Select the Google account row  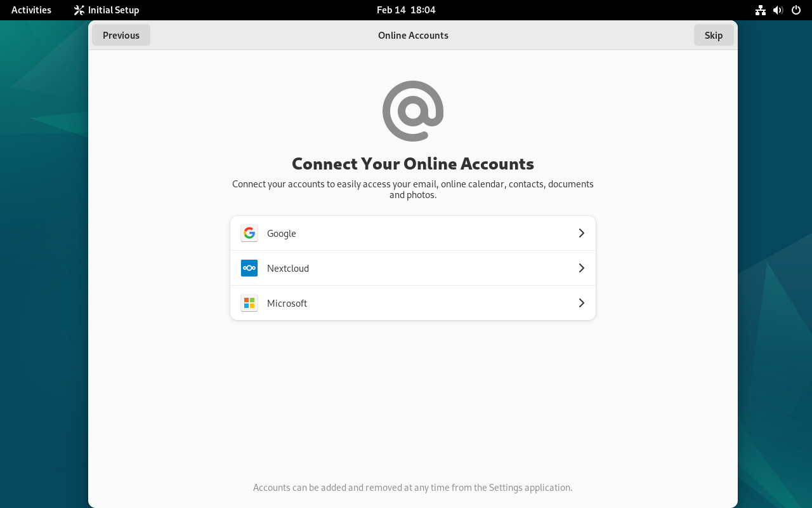click(x=412, y=233)
